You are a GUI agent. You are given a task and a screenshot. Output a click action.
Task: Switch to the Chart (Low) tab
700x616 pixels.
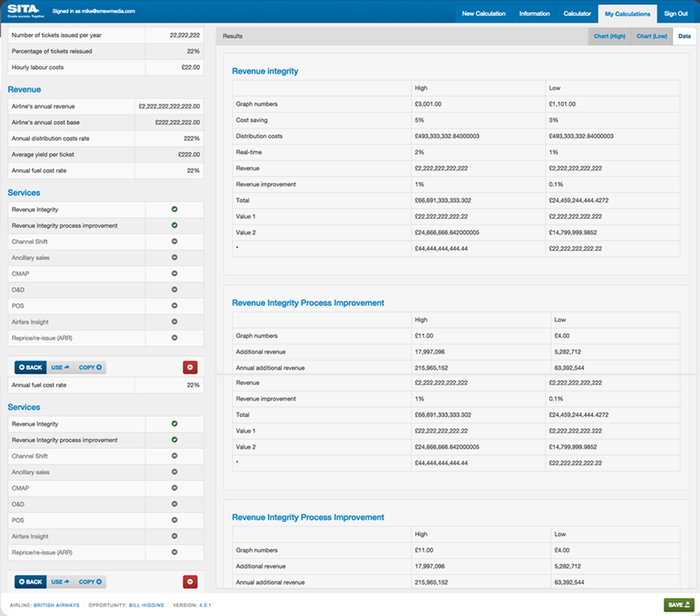point(651,36)
